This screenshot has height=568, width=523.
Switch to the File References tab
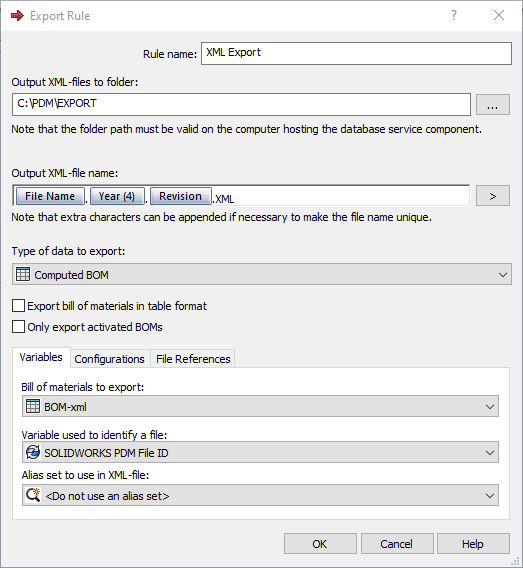193,359
